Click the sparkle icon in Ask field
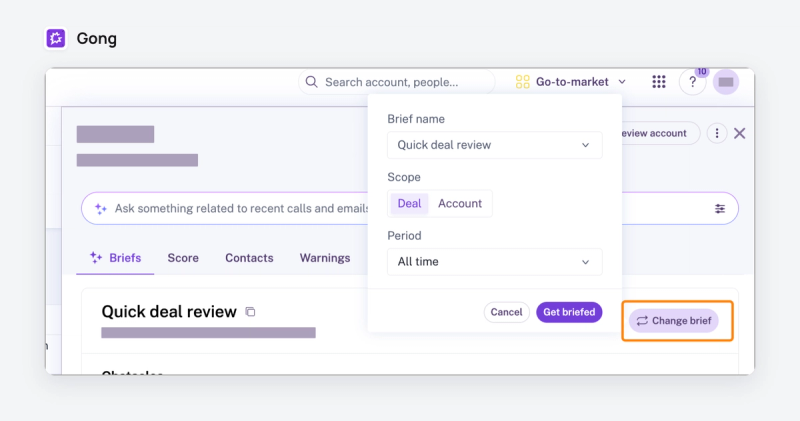The image size is (800, 421). [x=101, y=208]
